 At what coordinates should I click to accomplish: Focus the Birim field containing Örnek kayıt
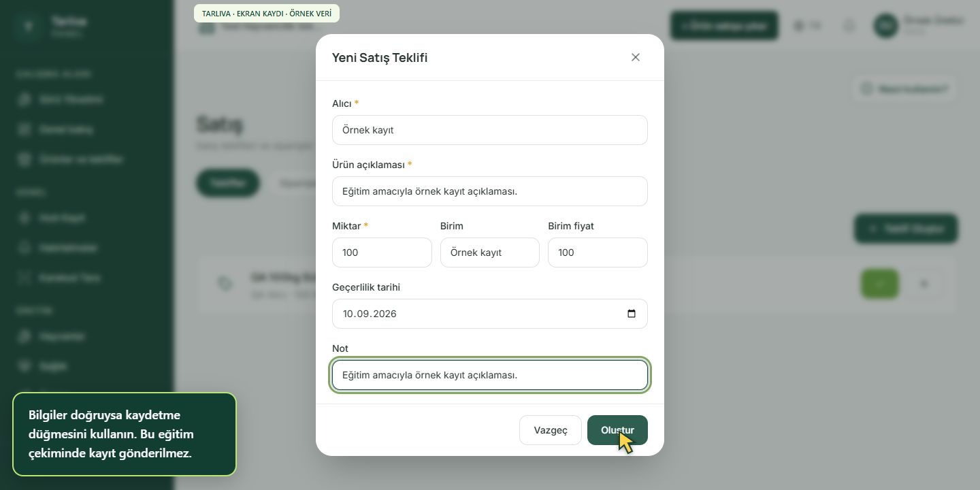tap(490, 252)
